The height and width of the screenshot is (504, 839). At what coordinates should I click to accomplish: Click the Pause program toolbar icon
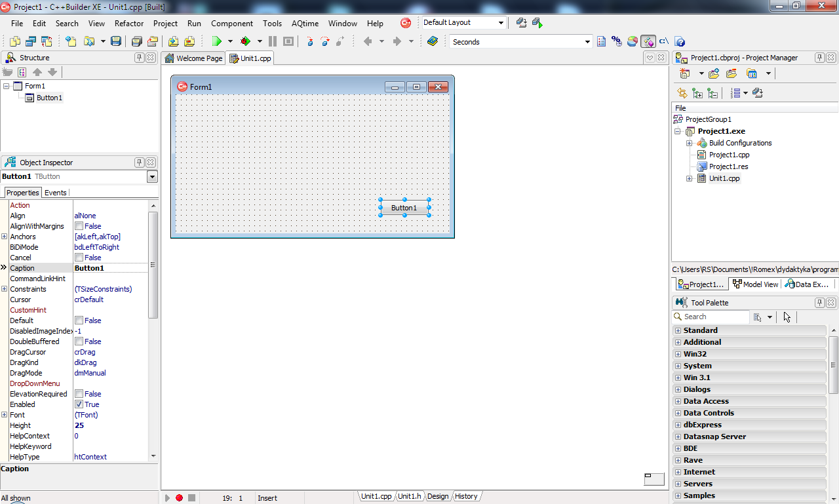(x=273, y=41)
